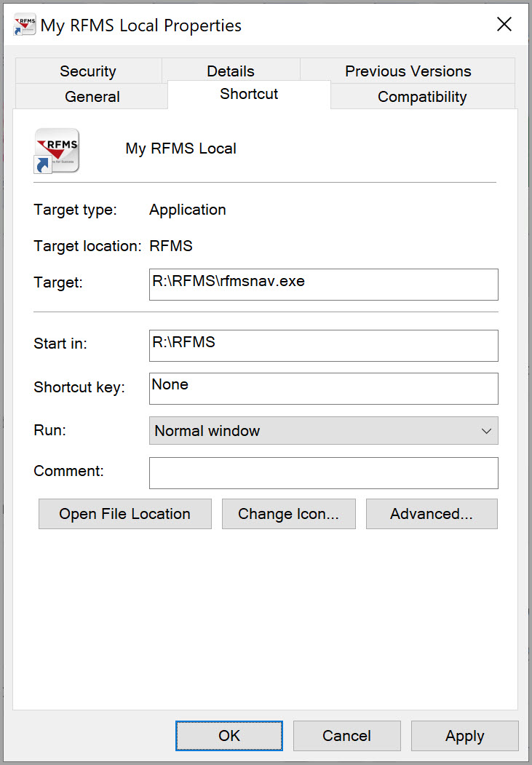Click the RFMS target location value
This screenshot has width=532, height=765.
click(171, 245)
